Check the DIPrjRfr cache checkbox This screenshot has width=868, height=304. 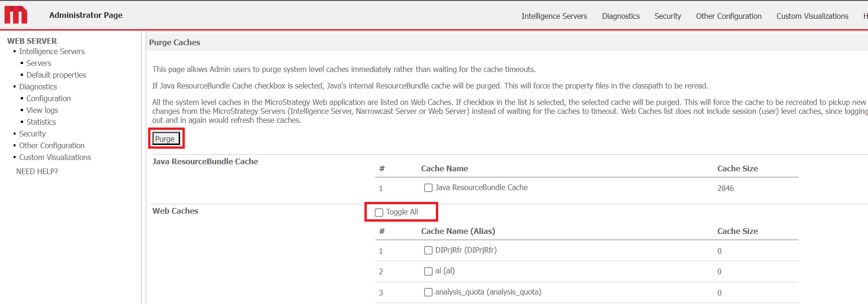coord(428,250)
